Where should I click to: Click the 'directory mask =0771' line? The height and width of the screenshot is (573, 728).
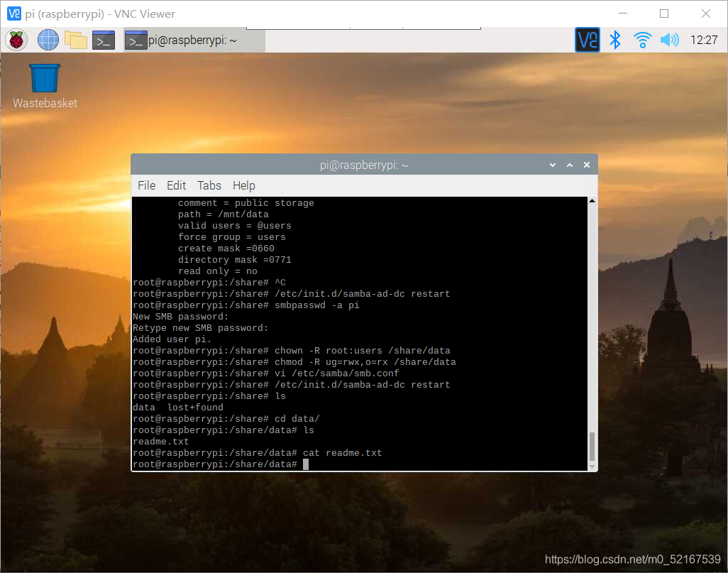[234, 260]
